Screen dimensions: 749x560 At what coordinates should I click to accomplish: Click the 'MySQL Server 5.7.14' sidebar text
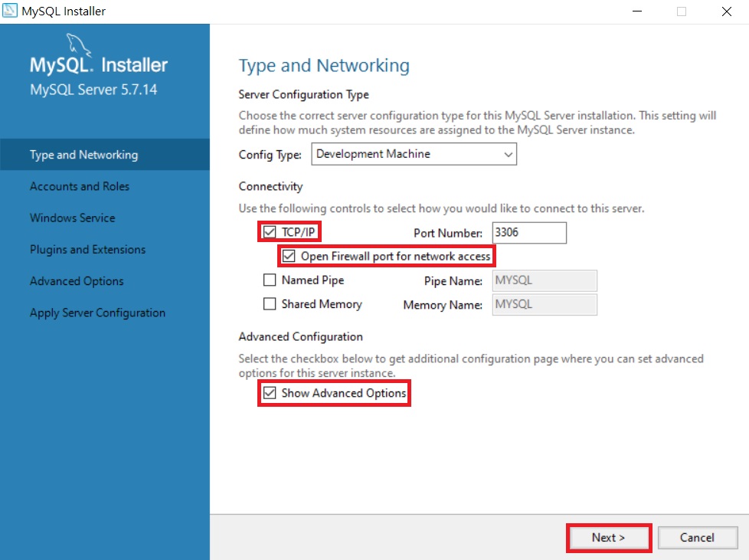click(x=93, y=90)
